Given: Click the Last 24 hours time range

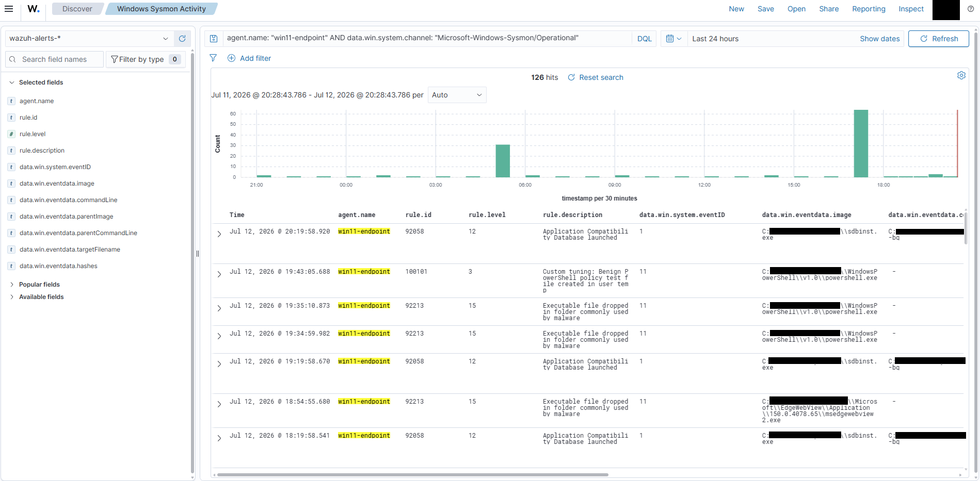Looking at the screenshot, I should [715, 39].
